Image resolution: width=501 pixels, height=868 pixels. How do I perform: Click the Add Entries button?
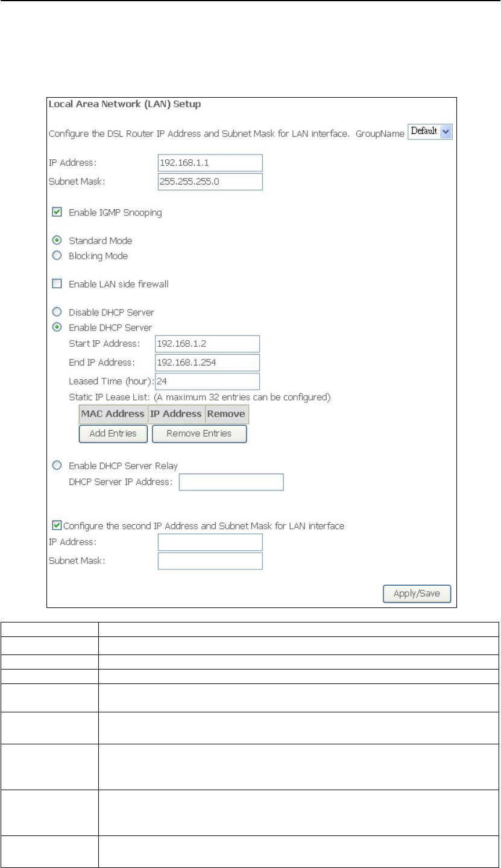[113, 434]
